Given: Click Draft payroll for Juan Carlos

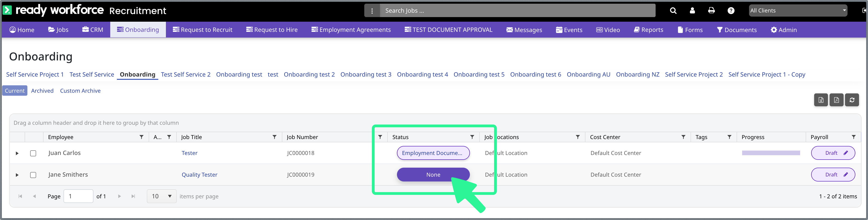Looking at the screenshot, I should [x=833, y=153].
